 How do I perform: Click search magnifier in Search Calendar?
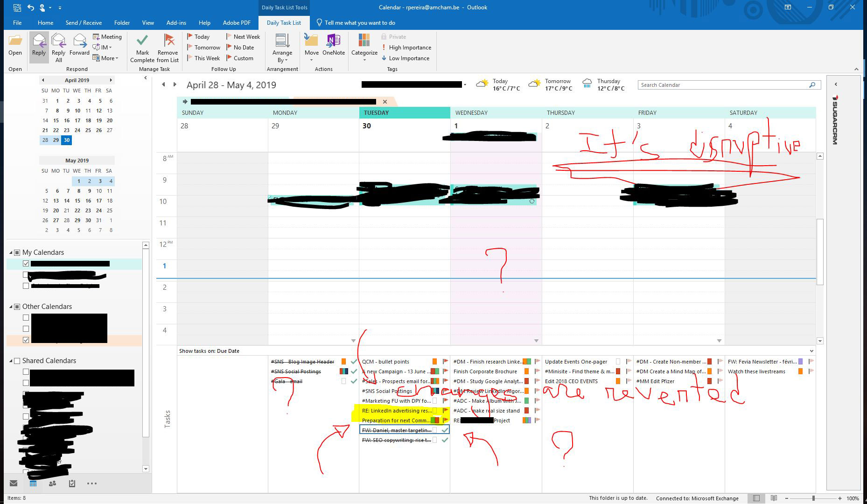812,85
